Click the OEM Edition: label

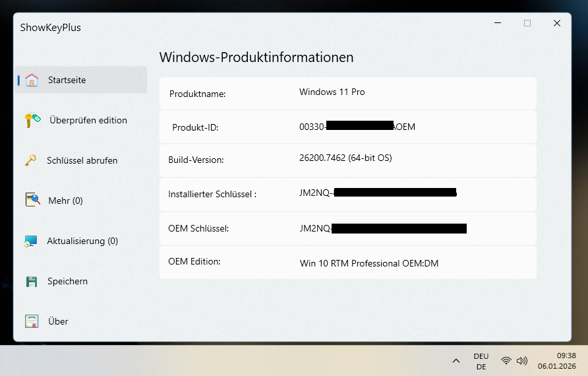click(x=194, y=261)
